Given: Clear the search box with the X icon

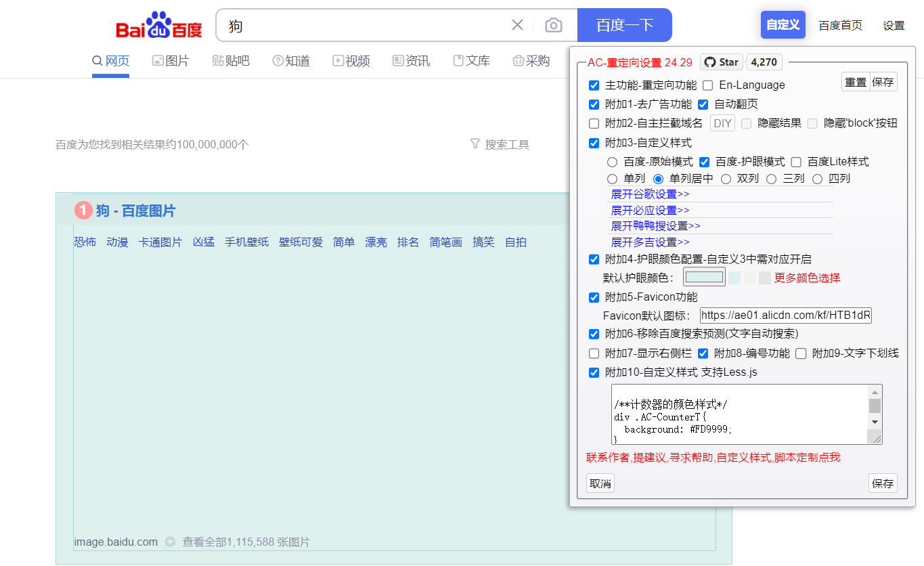Looking at the screenshot, I should click(x=517, y=24).
